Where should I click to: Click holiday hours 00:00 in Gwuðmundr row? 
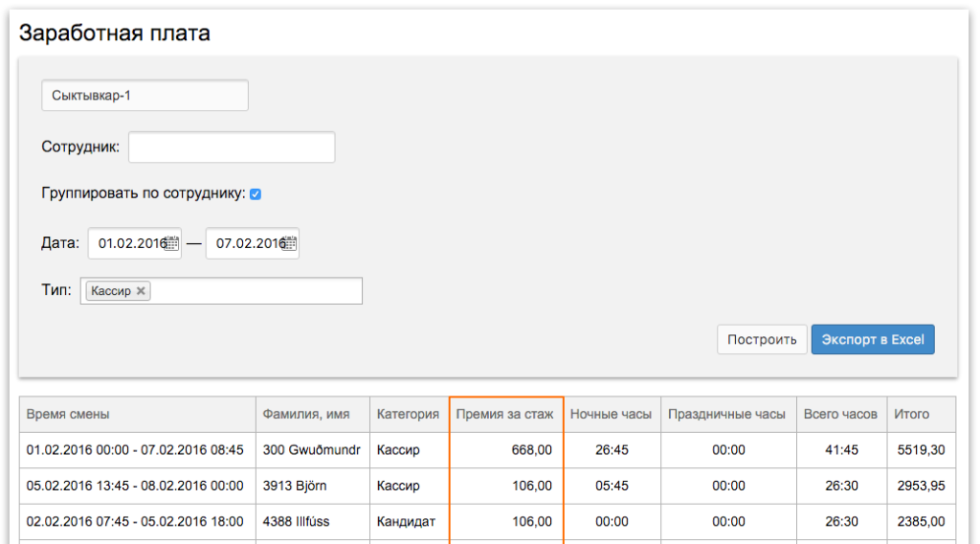(728, 449)
